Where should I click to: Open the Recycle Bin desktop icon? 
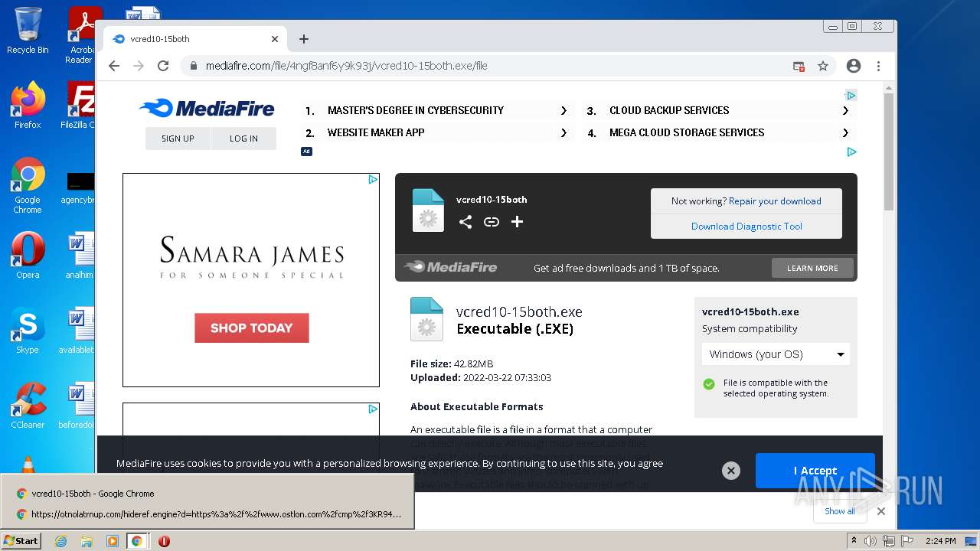[x=28, y=31]
